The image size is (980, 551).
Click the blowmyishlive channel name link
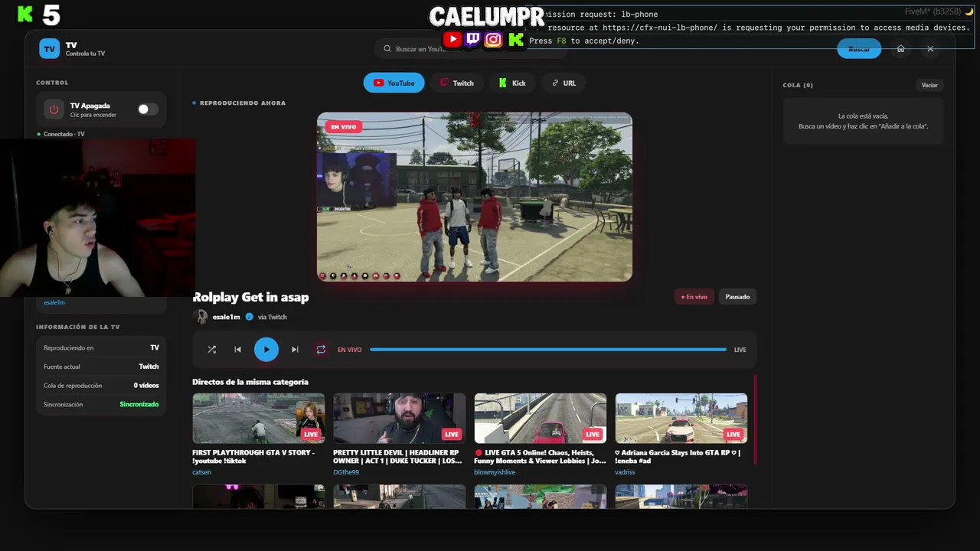(x=495, y=472)
